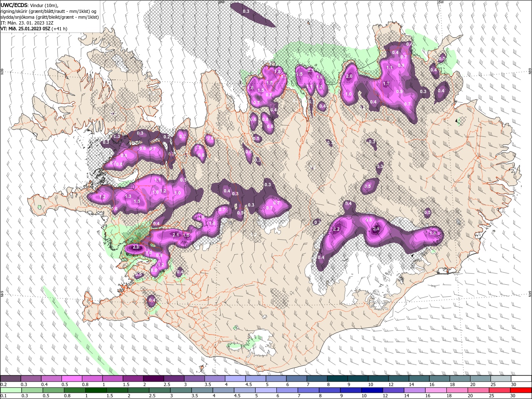
Task: Select light pink lower swatch starting at 16
Action: click(x=436, y=390)
